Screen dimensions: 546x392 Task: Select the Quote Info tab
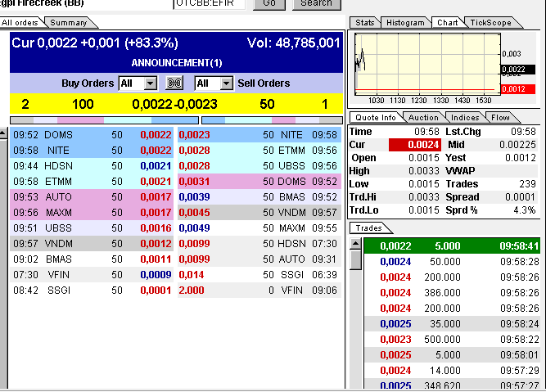[x=376, y=118]
